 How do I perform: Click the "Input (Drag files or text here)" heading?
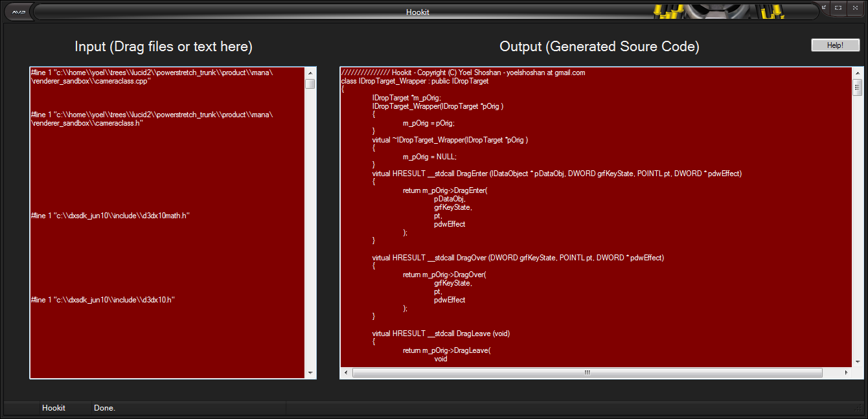[x=164, y=47]
